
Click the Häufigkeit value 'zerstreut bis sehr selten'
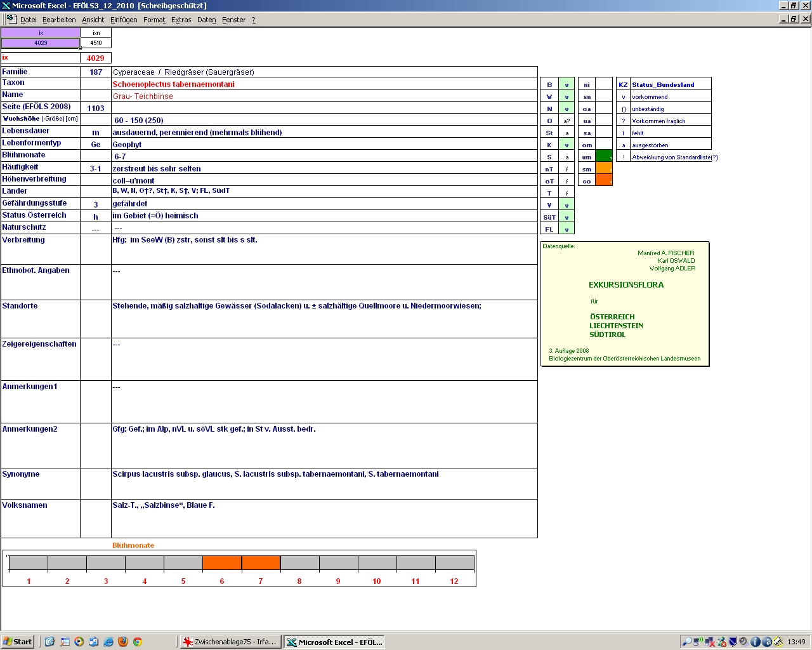[x=157, y=168]
